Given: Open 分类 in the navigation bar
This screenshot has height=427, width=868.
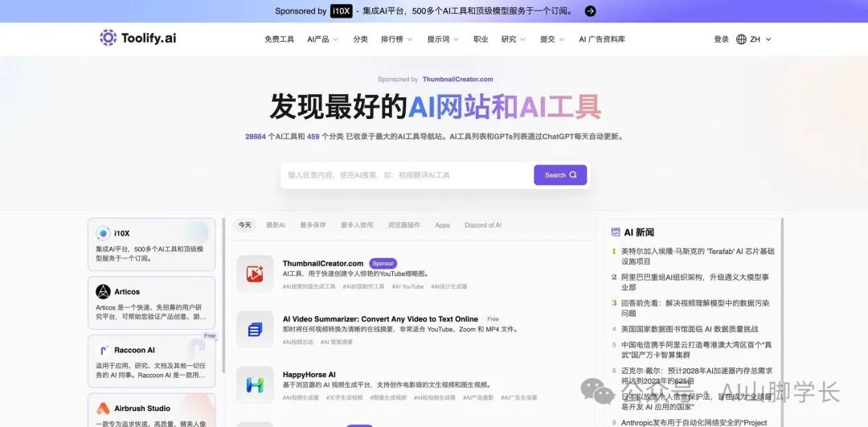Looking at the screenshot, I should [360, 39].
